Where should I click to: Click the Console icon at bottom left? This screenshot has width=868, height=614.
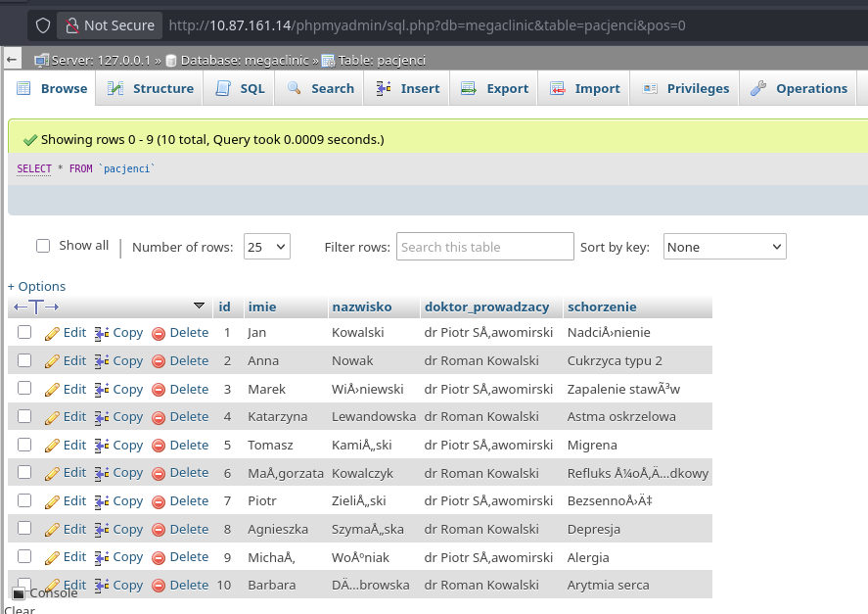click(19, 593)
